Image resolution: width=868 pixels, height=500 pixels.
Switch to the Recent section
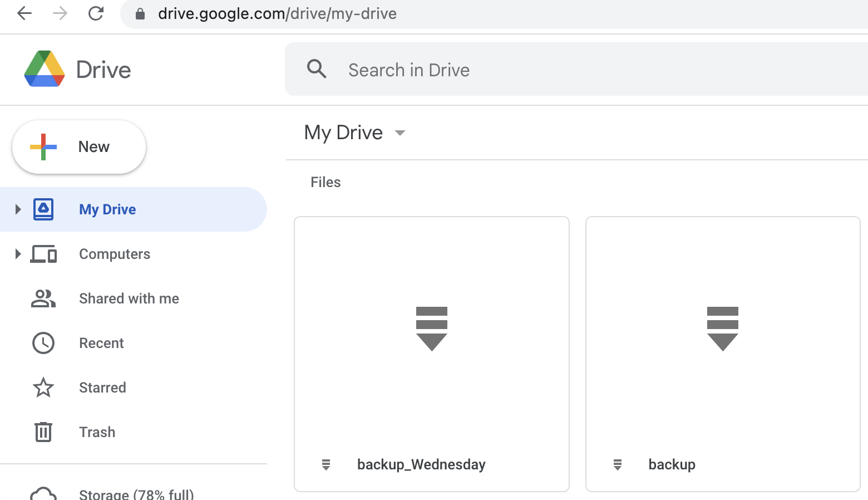point(101,343)
